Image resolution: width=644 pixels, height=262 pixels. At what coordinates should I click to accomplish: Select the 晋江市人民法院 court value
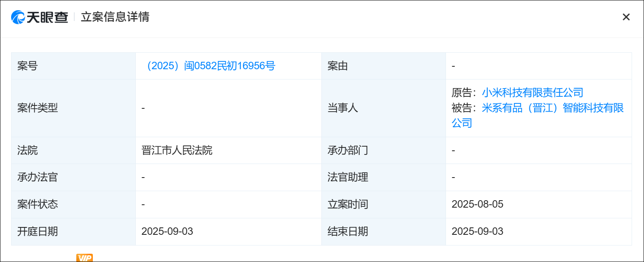point(177,150)
